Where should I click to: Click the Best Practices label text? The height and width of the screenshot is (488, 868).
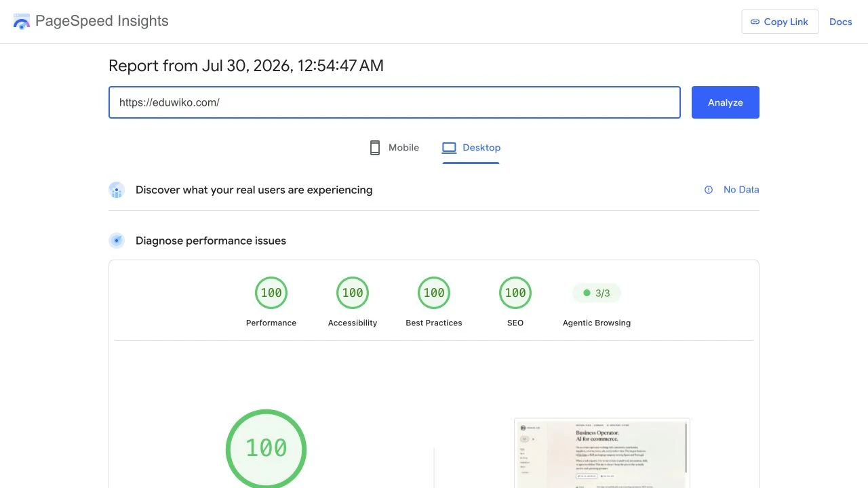[x=434, y=323]
